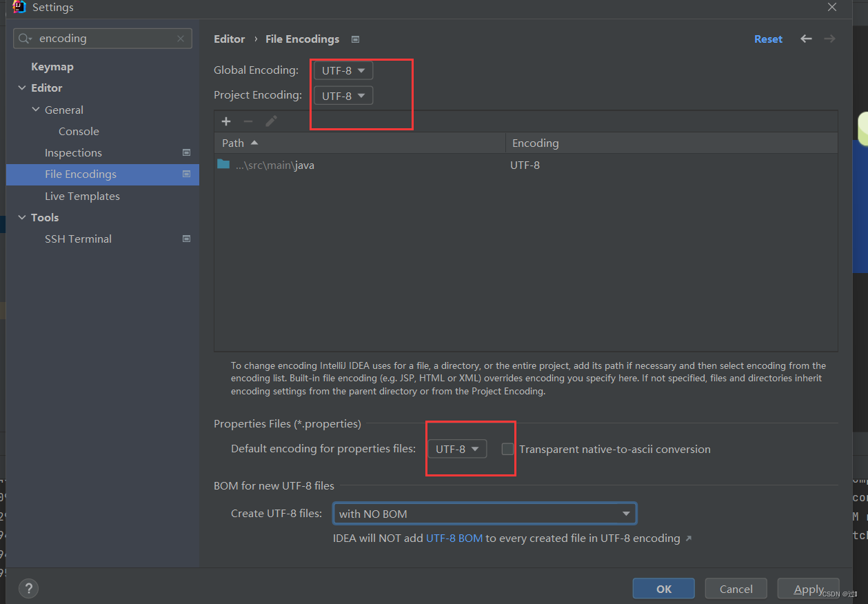868x604 pixels.
Task: Edit the selected path with the pencil icon
Action: point(271,121)
